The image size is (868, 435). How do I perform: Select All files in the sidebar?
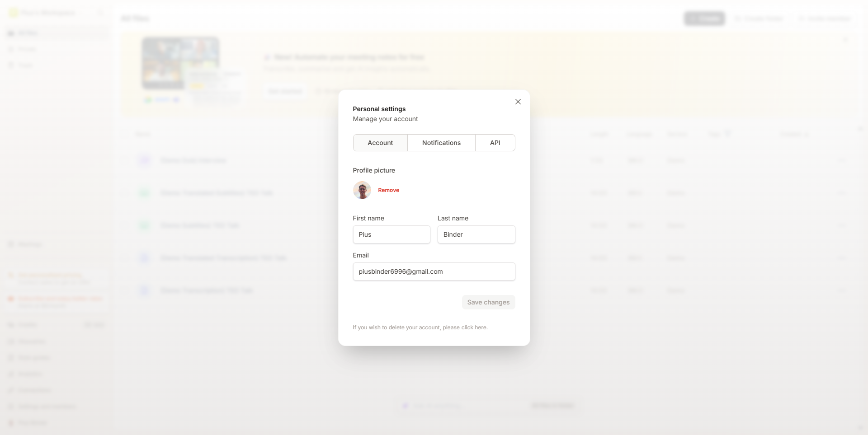pos(28,33)
